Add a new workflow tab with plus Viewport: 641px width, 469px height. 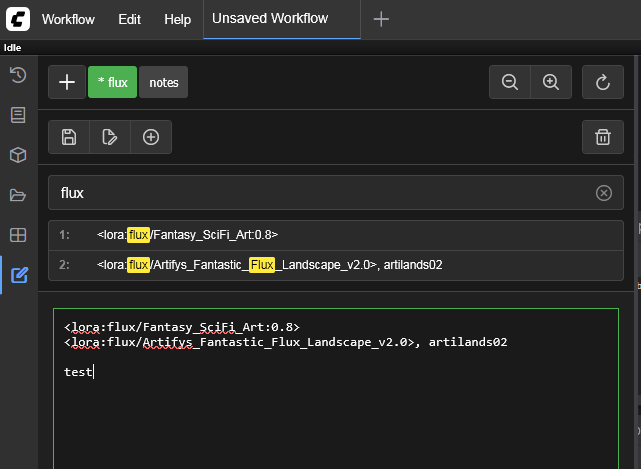[x=381, y=19]
